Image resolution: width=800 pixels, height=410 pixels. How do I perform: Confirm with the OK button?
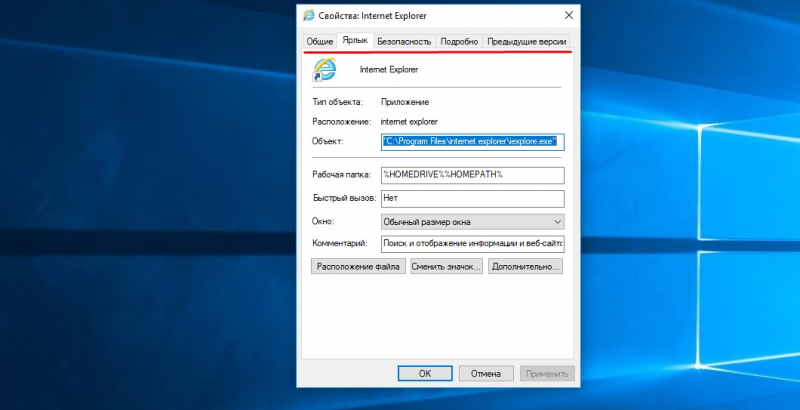pyautogui.click(x=425, y=373)
